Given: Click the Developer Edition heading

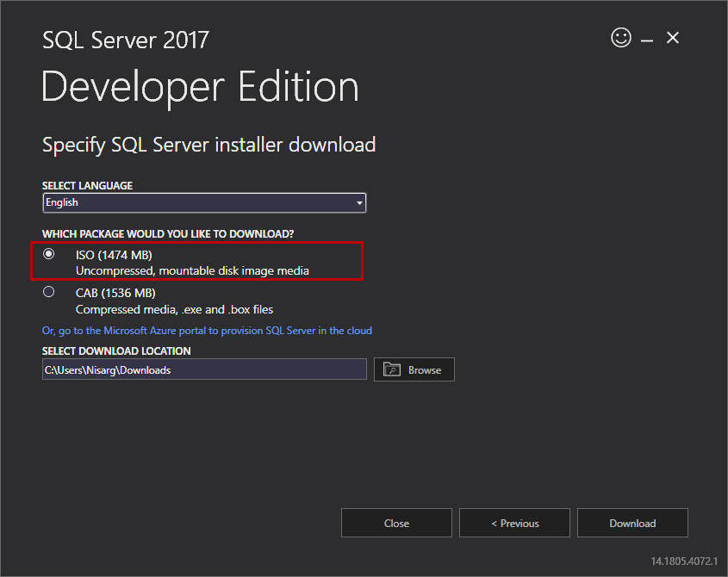Looking at the screenshot, I should pyautogui.click(x=199, y=86).
